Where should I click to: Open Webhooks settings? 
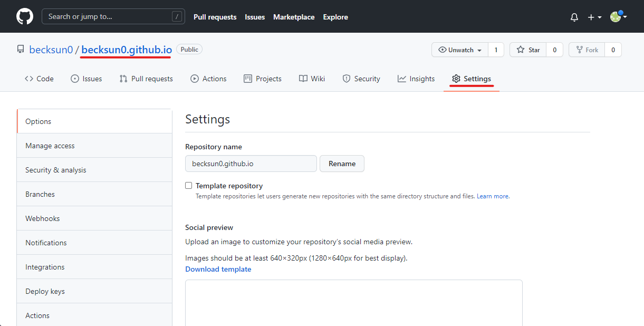[x=94, y=218]
